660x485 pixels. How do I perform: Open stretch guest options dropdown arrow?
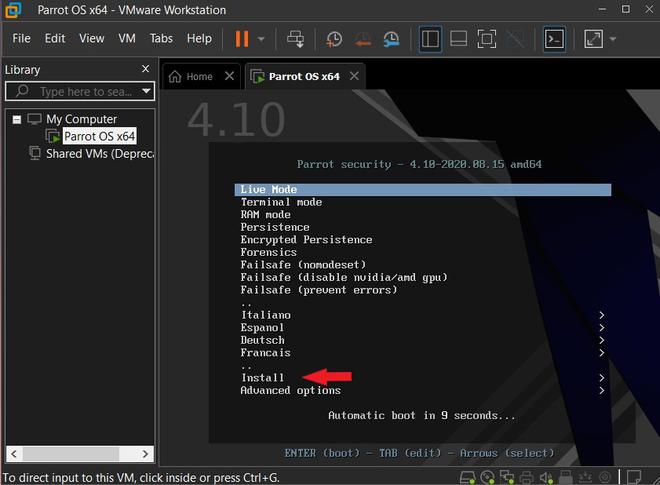click(613, 39)
